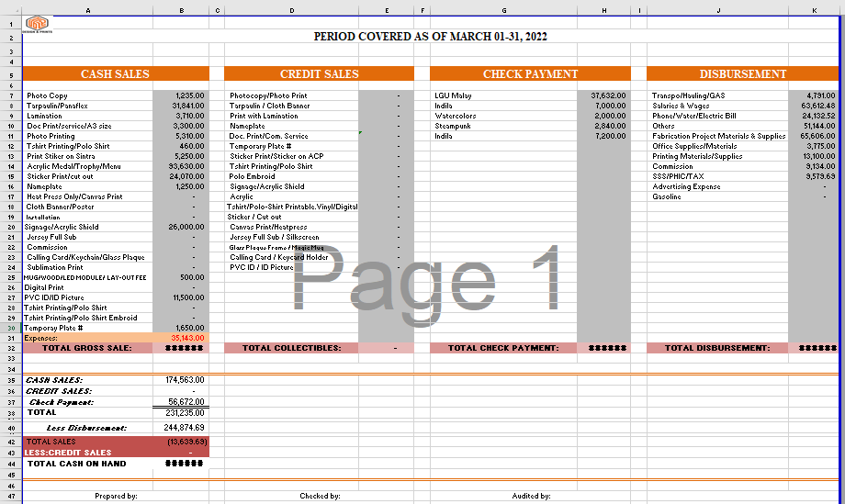Select row 30 header
This screenshot has height=504, width=845.
(11, 328)
